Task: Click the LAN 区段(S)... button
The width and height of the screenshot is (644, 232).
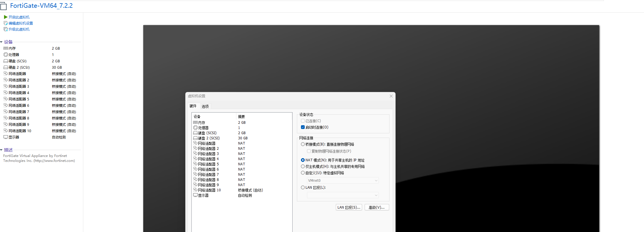Action: click(349, 207)
